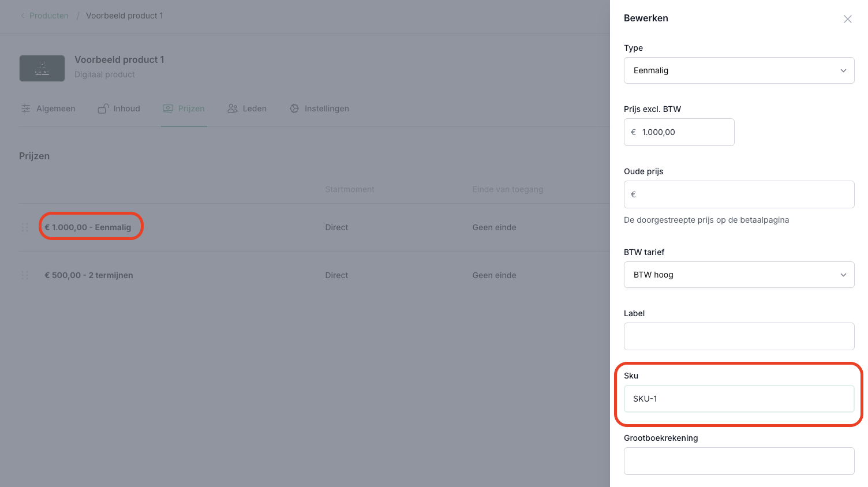The width and height of the screenshot is (868, 487).
Task: Switch to the Leden tab
Action: pos(254,108)
